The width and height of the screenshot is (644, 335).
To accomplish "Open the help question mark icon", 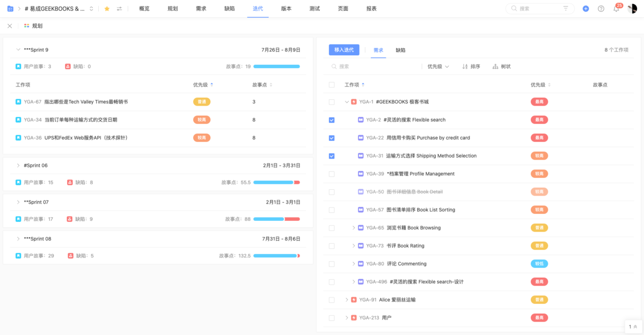I will (601, 9).
